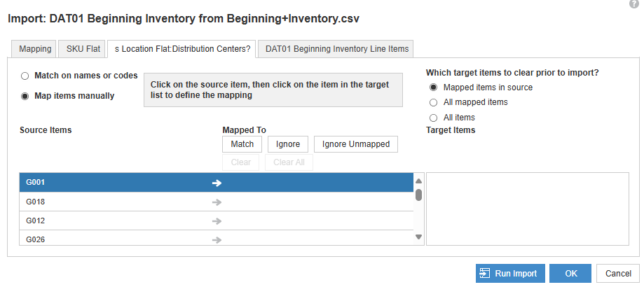Click the Run Import button icon

[x=485, y=274]
